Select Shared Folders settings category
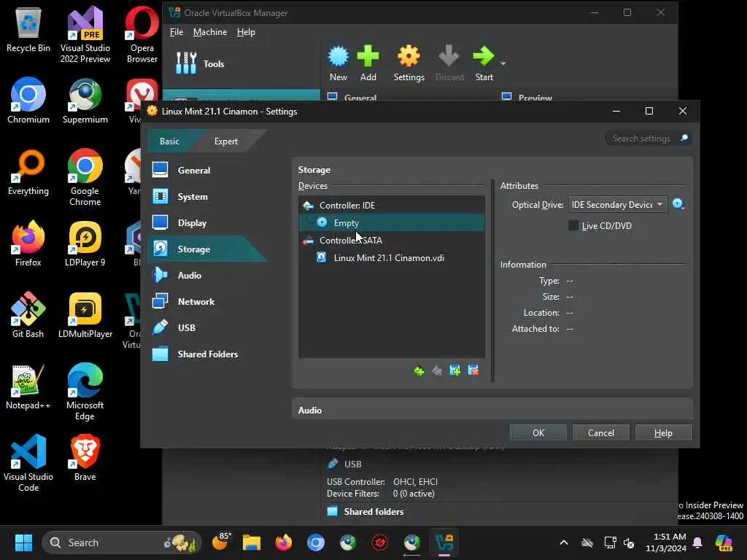Image resolution: width=747 pixels, height=560 pixels. point(208,354)
